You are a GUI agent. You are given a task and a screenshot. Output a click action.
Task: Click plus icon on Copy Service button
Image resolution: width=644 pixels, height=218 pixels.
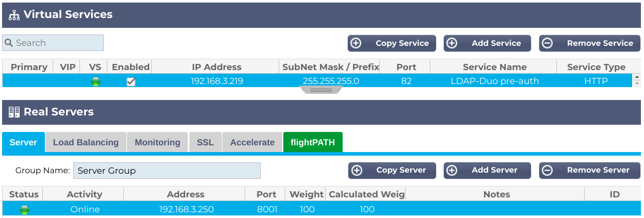pos(356,43)
